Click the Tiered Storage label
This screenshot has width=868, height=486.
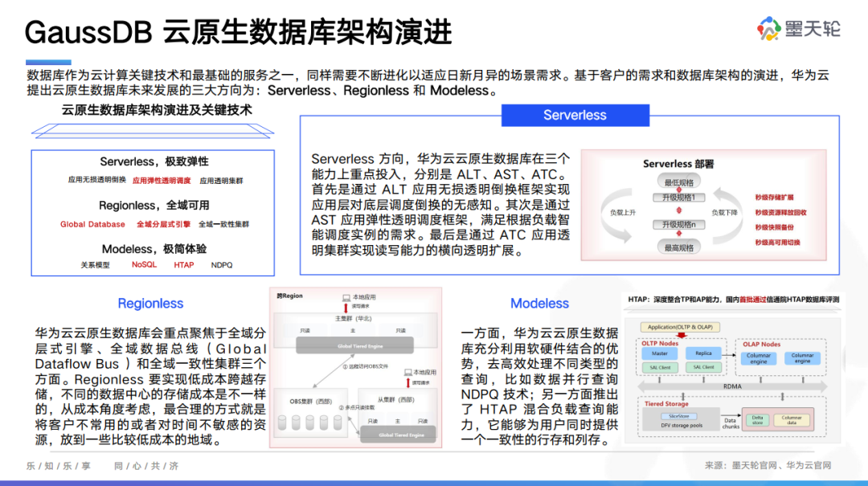[666, 403]
